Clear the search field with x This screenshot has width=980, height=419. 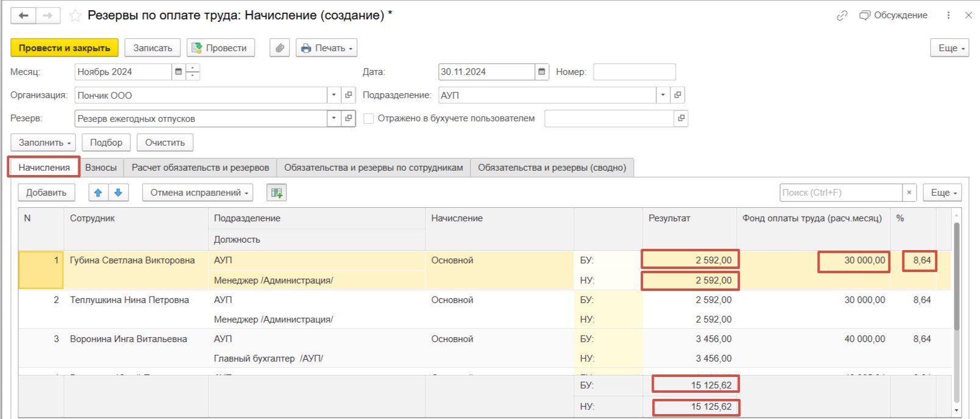pyautogui.click(x=909, y=193)
